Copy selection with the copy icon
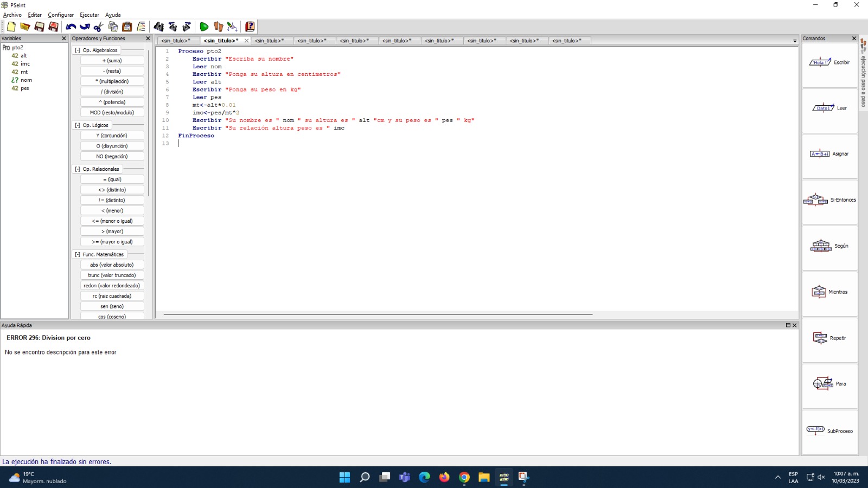This screenshot has width=868, height=488. (x=113, y=27)
